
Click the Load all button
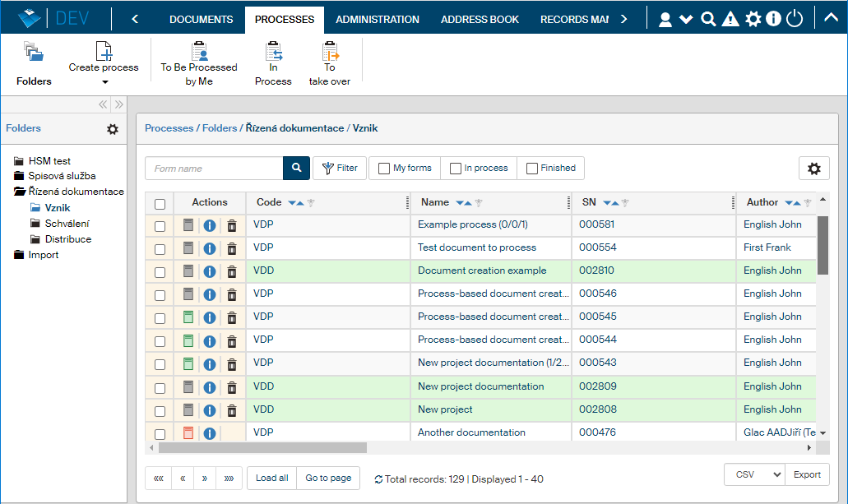[x=271, y=479]
